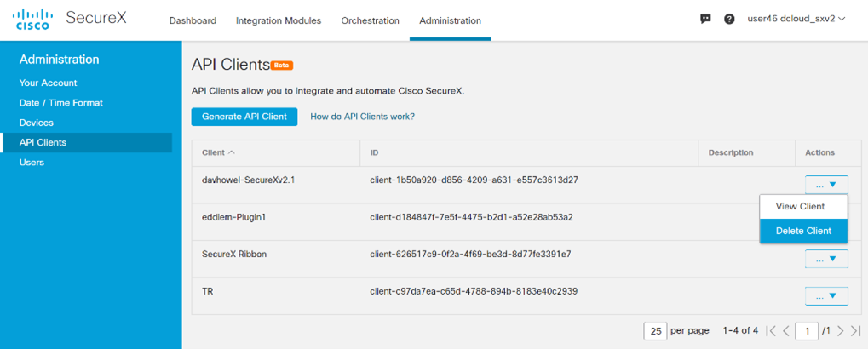
Task: Open the feedback chat icon
Action: tap(705, 19)
